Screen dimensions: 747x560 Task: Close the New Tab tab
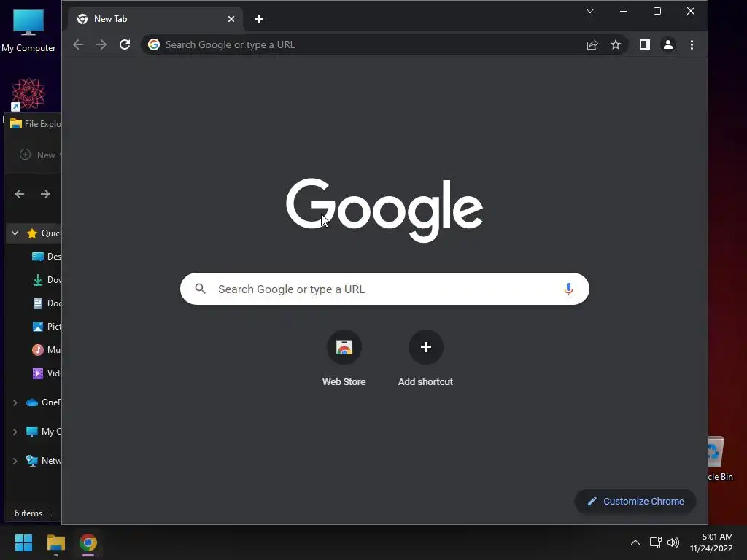[231, 19]
